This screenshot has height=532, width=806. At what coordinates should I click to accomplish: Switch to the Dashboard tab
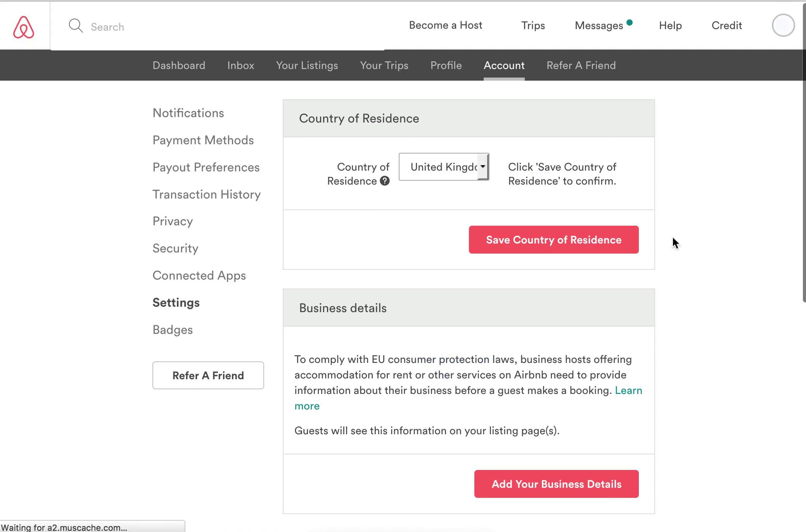(x=179, y=65)
